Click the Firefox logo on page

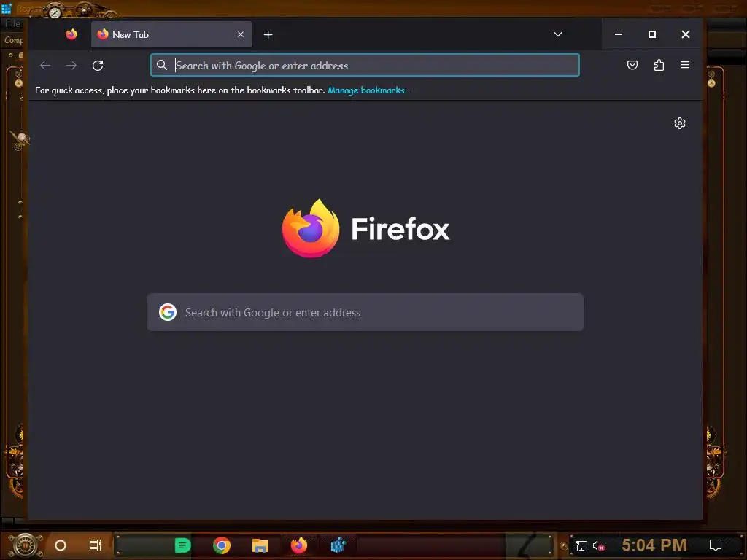click(365, 228)
